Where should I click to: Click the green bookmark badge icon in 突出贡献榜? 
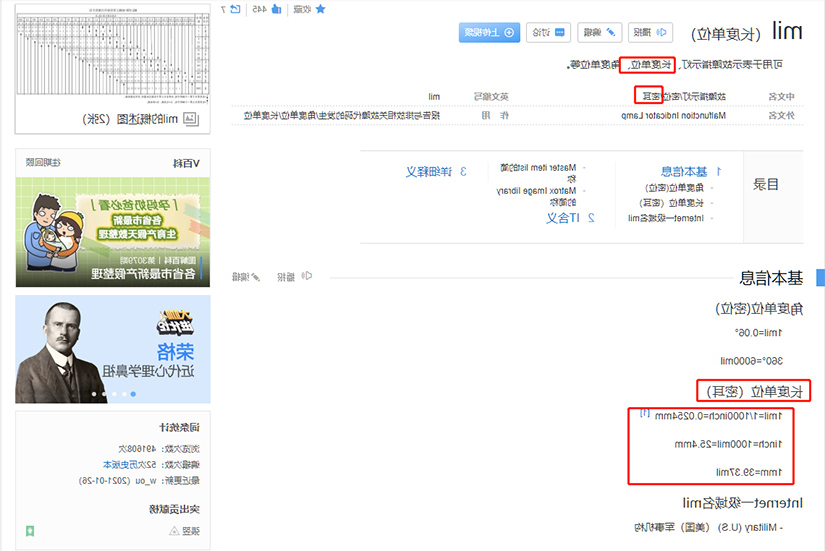30,531
